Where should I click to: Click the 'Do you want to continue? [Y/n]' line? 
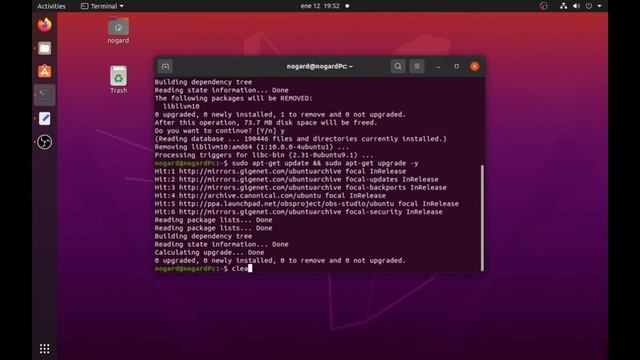coord(220,131)
